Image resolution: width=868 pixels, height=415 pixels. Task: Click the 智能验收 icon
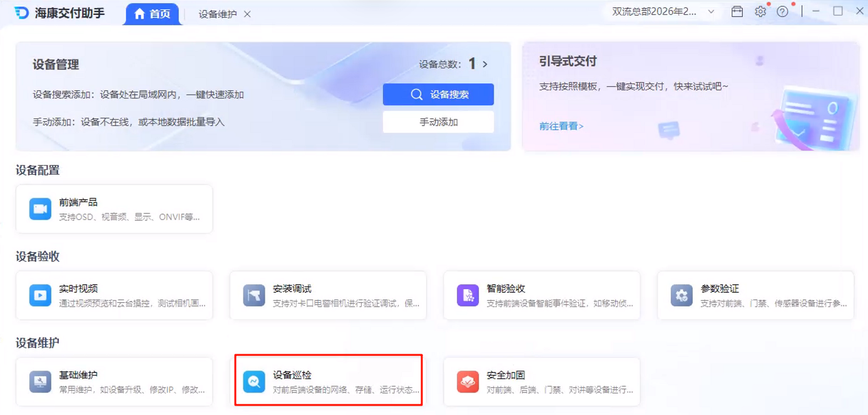coord(467,295)
